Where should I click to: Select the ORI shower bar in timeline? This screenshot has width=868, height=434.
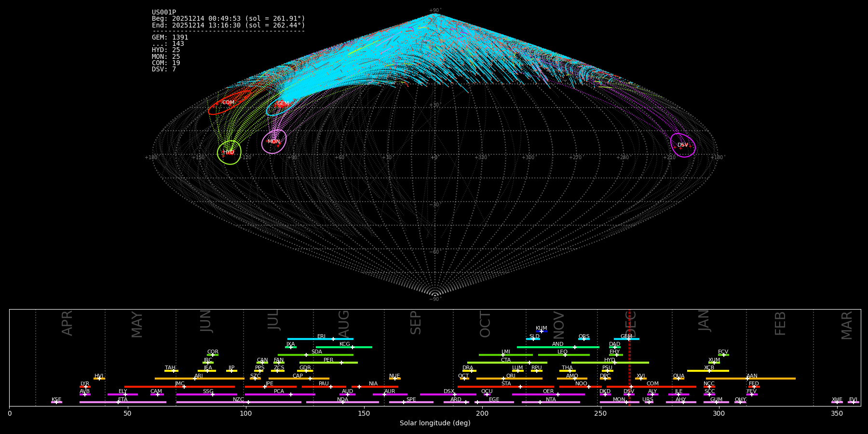pyautogui.click(x=509, y=379)
